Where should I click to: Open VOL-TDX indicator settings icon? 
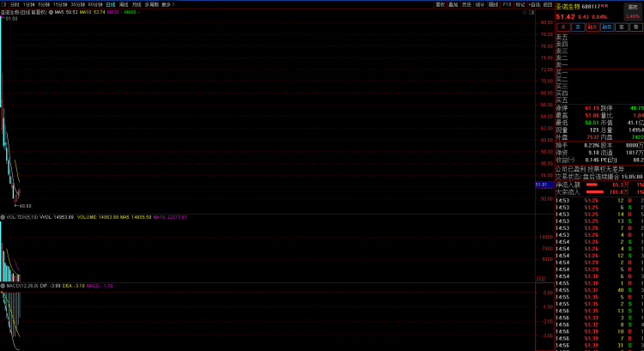[3, 217]
